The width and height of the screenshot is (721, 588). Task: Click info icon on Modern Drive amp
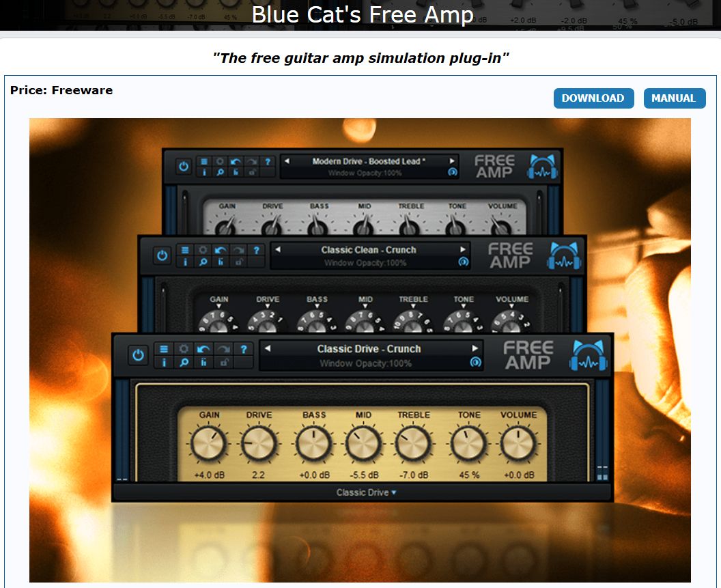(x=204, y=172)
